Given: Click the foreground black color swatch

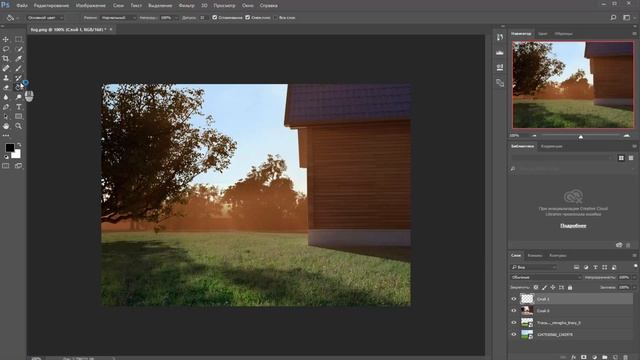Looking at the screenshot, I should tap(9, 148).
